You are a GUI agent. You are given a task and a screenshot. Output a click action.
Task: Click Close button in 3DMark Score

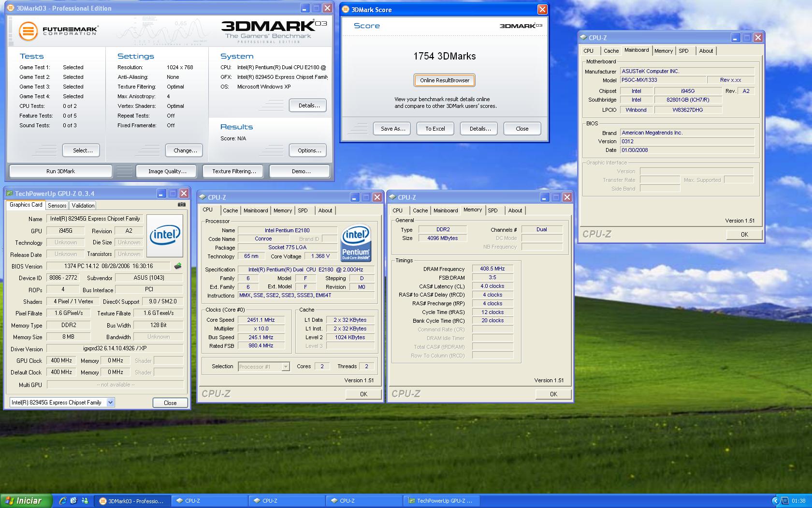[522, 129]
